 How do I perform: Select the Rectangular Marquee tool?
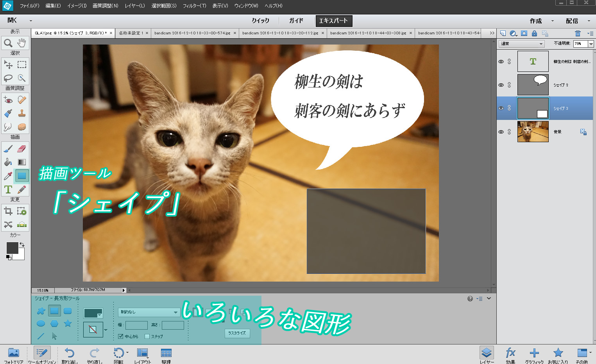coord(22,64)
